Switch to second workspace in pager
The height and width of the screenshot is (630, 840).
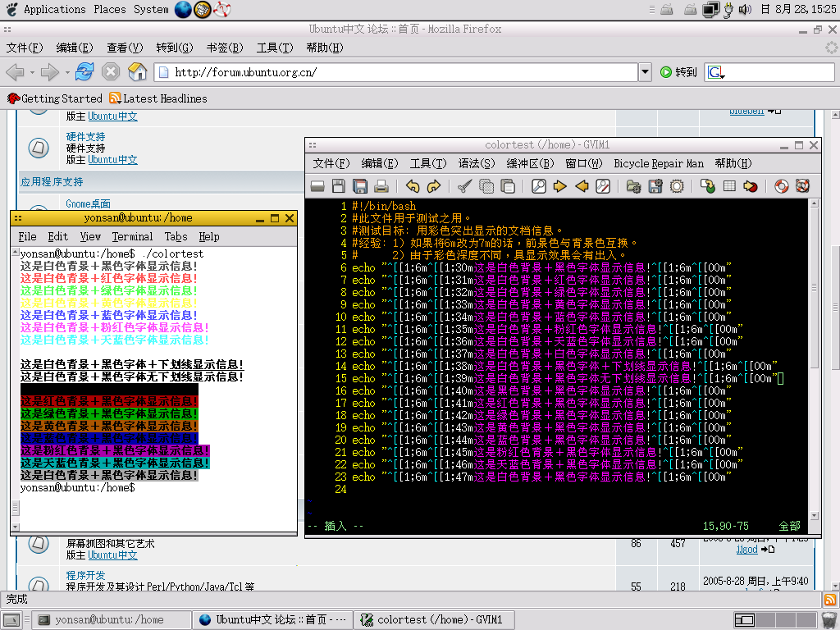click(765, 620)
